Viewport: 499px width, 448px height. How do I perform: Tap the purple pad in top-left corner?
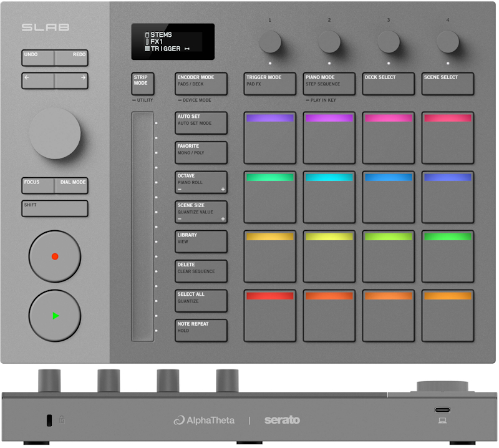coord(269,137)
